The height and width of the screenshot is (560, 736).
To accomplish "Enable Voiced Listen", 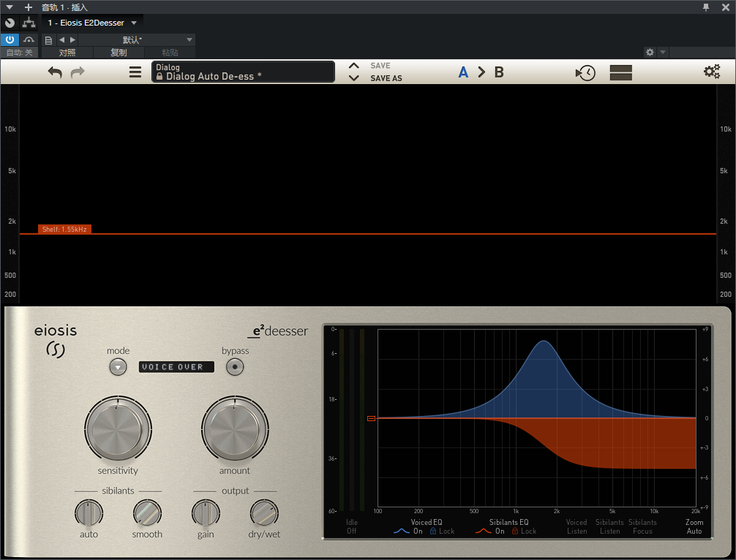I will click(577, 526).
